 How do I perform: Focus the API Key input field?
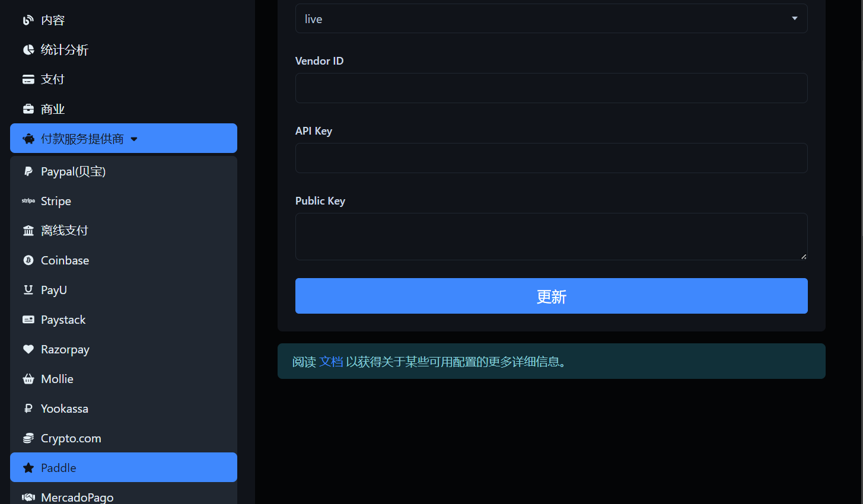552,158
